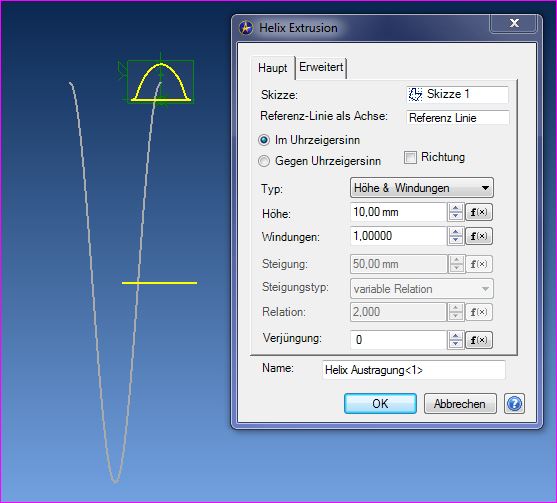This screenshot has height=503, width=557.
Task: Click the sketch icon in the Skizze field
Action: click(x=415, y=94)
